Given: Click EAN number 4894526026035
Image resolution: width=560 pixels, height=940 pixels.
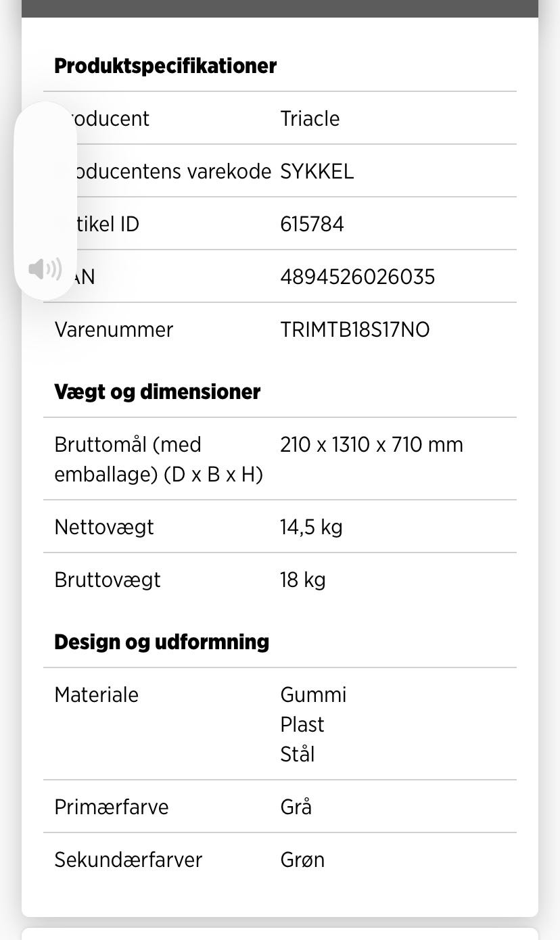Looking at the screenshot, I should (x=357, y=277).
